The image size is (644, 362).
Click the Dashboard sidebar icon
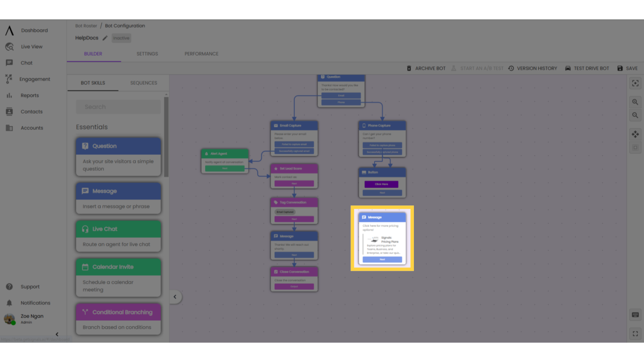tap(9, 30)
